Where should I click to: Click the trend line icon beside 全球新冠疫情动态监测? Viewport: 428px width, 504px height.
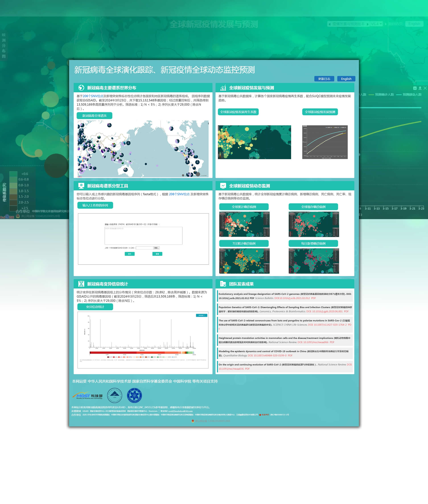(x=223, y=186)
